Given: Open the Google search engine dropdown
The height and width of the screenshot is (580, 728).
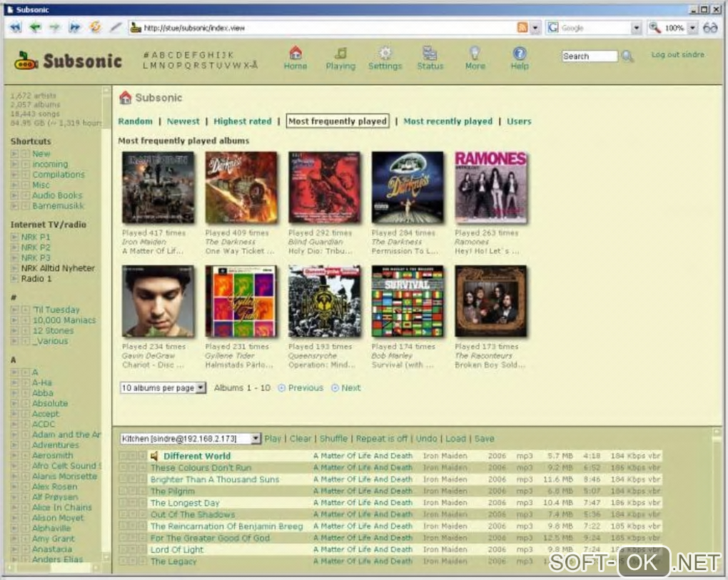Looking at the screenshot, I should pos(636,29).
